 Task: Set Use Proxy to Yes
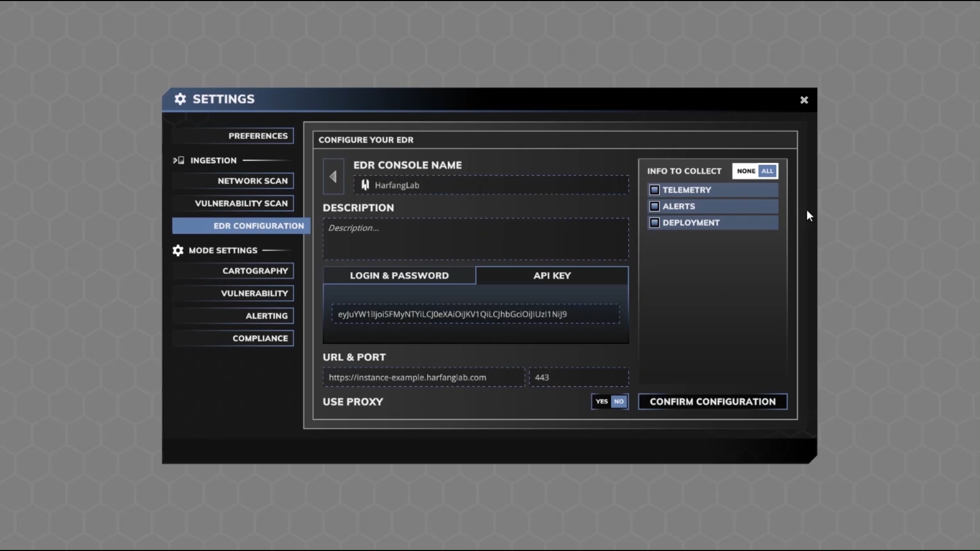(x=602, y=402)
